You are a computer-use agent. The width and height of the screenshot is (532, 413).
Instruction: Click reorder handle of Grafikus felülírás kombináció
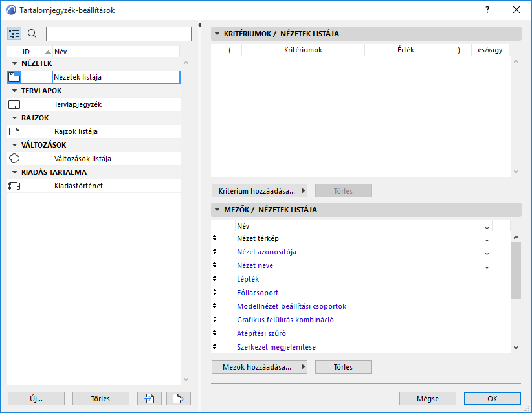tap(214, 319)
